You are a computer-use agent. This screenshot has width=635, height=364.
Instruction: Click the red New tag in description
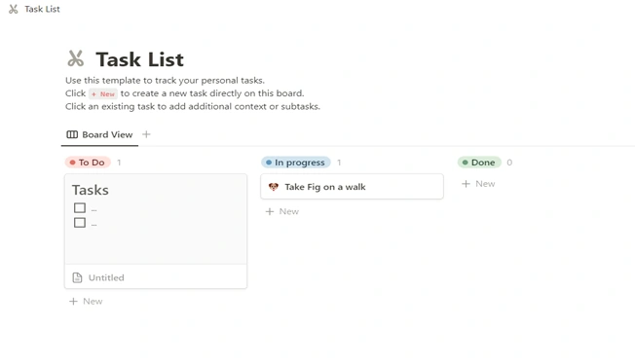click(x=103, y=94)
